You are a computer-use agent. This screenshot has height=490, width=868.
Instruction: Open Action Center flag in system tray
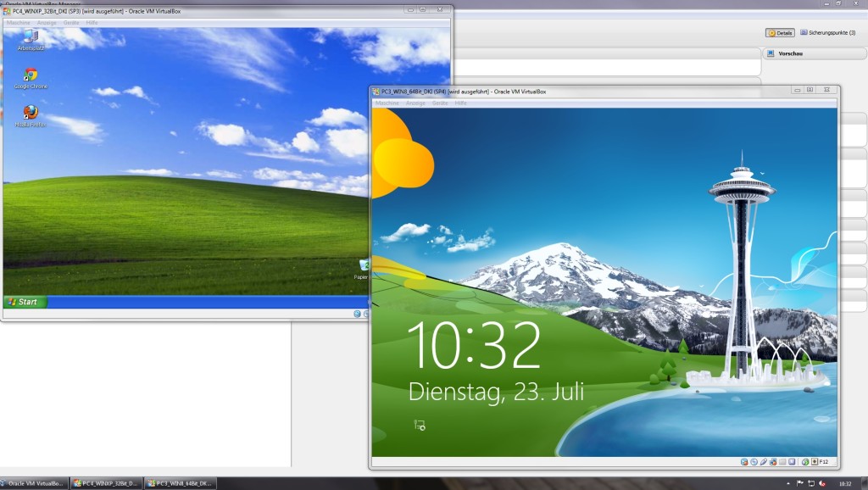[x=800, y=483]
